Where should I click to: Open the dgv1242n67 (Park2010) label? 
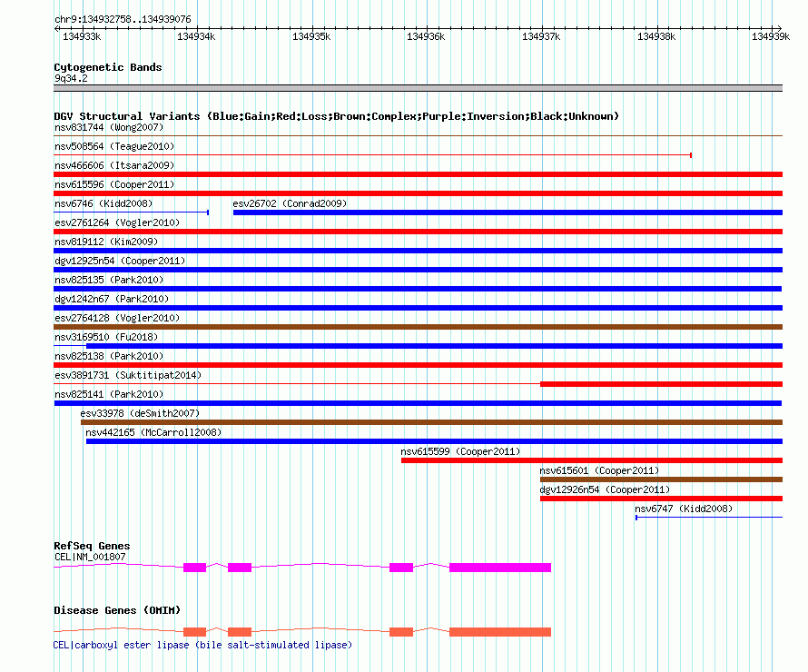pyautogui.click(x=112, y=299)
